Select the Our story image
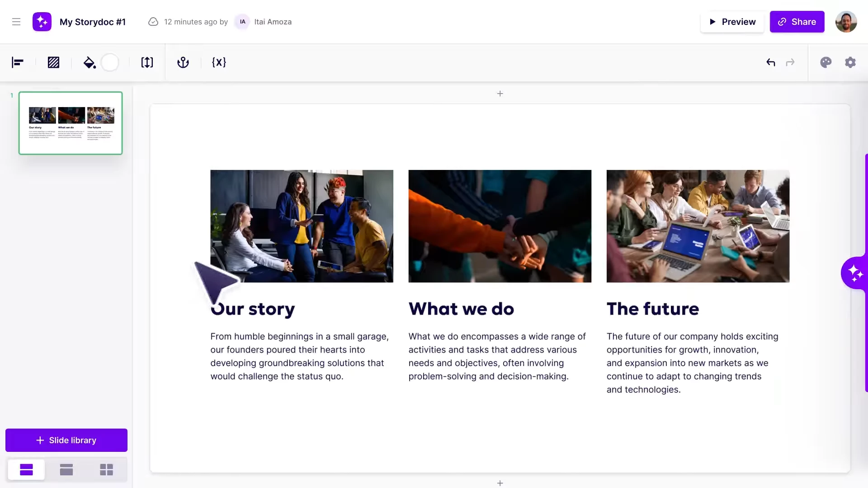This screenshot has width=868, height=488. (302, 226)
